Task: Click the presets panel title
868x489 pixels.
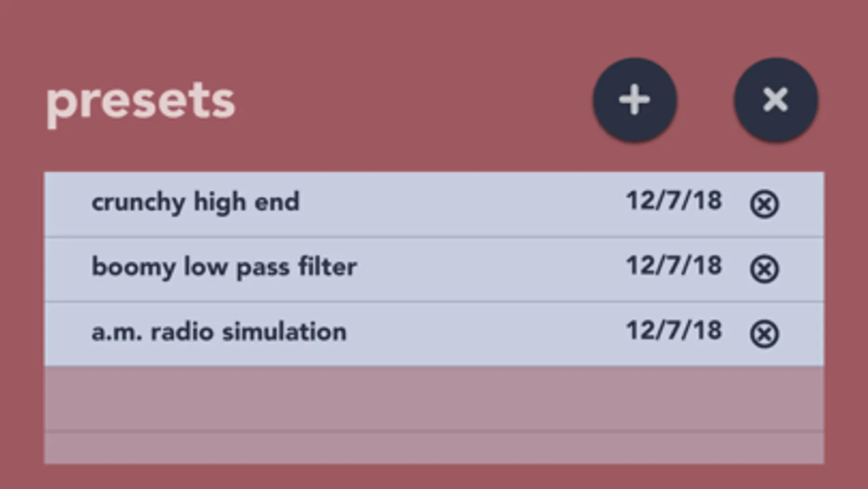Action: tap(140, 102)
